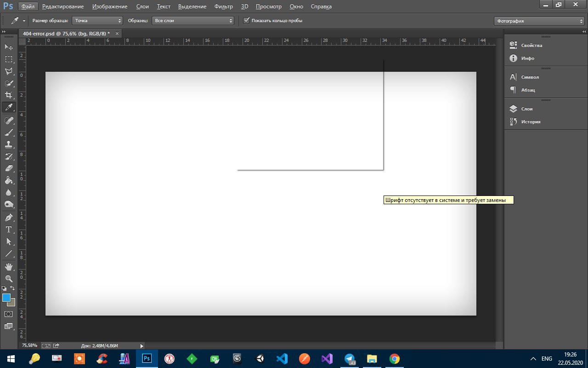This screenshot has width=588, height=368.
Task: Expand the toolbox double-arrow
Action: point(4,31)
